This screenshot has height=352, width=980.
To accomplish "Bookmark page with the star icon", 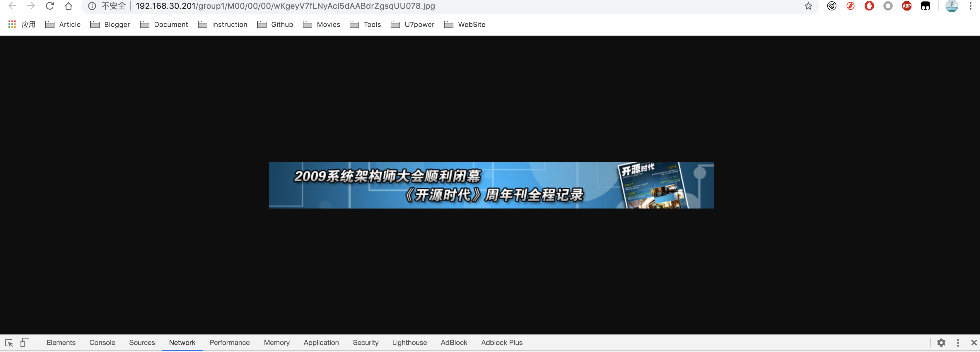I will pyautogui.click(x=808, y=6).
